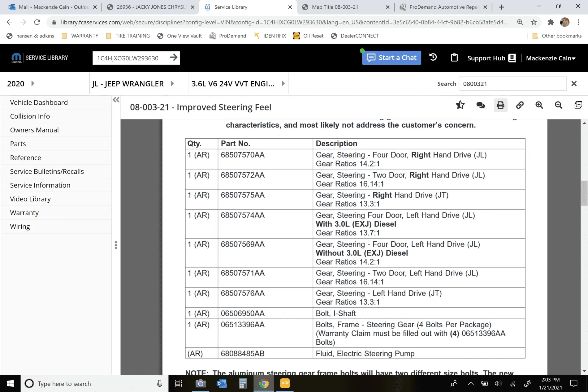Open new browser tab
The height and width of the screenshot is (392, 588).
coord(502,7)
